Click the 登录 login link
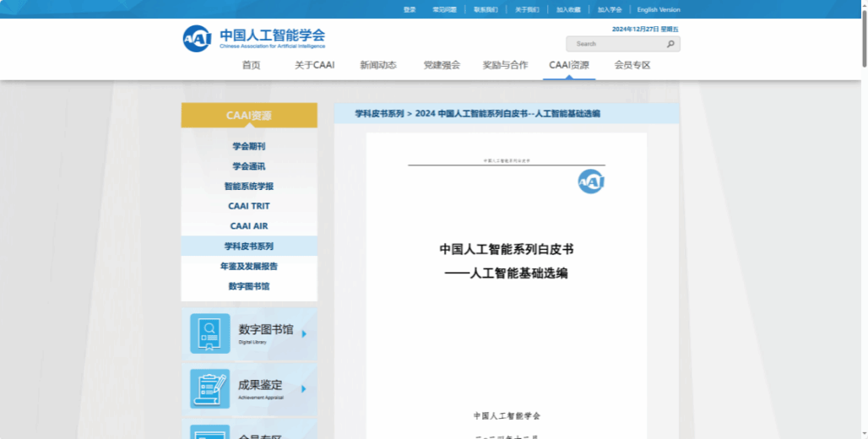The width and height of the screenshot is (868, 439). point(410,9)
